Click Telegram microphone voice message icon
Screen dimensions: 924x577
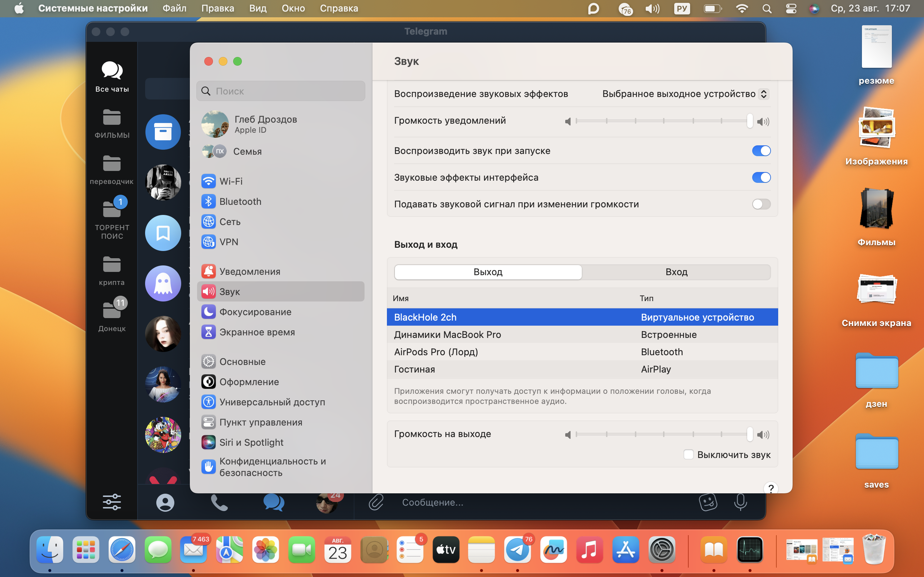pyautogui.click(x=740, y=502)
